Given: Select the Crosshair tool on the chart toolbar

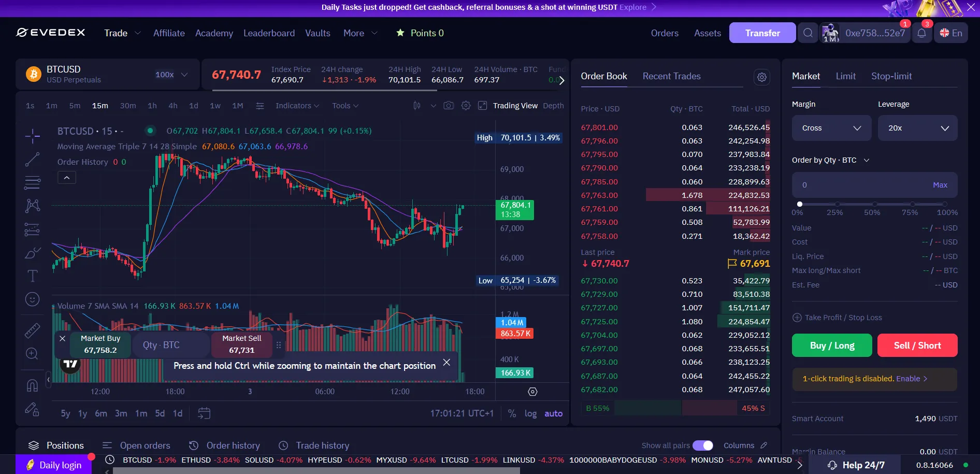Looking at the screenshot, I should click(x=32, y=136).
